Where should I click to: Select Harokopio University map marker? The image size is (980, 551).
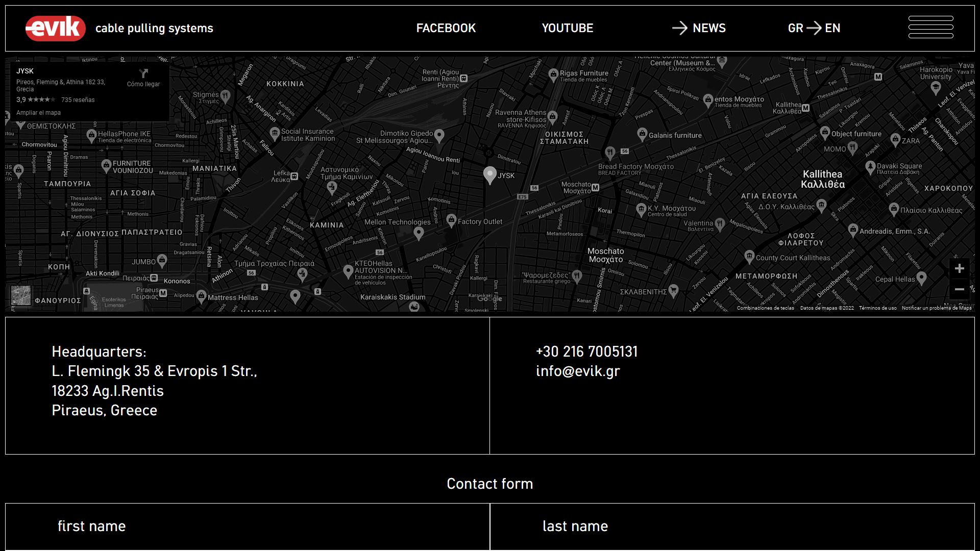click(936, 89)
